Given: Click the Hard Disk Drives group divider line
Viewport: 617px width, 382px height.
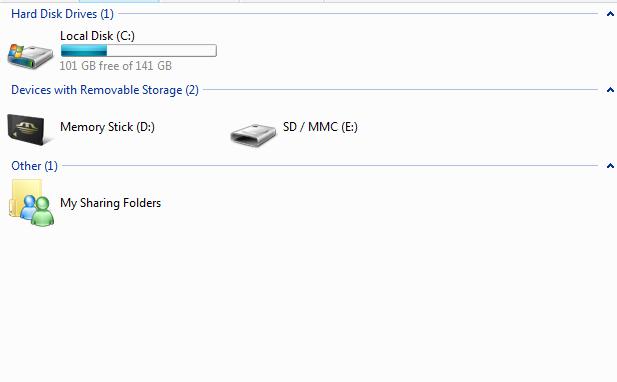Looking at the screenshot, I should click(358, 14).
